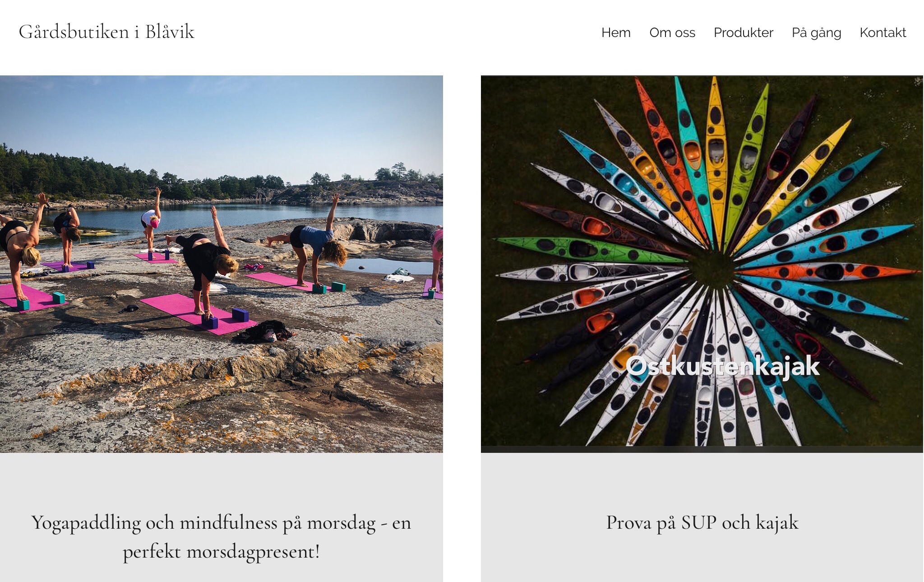Screen dimensions: 924x582
Task: Click the bright green kayak in the wheel
Action: coord(587,250)
